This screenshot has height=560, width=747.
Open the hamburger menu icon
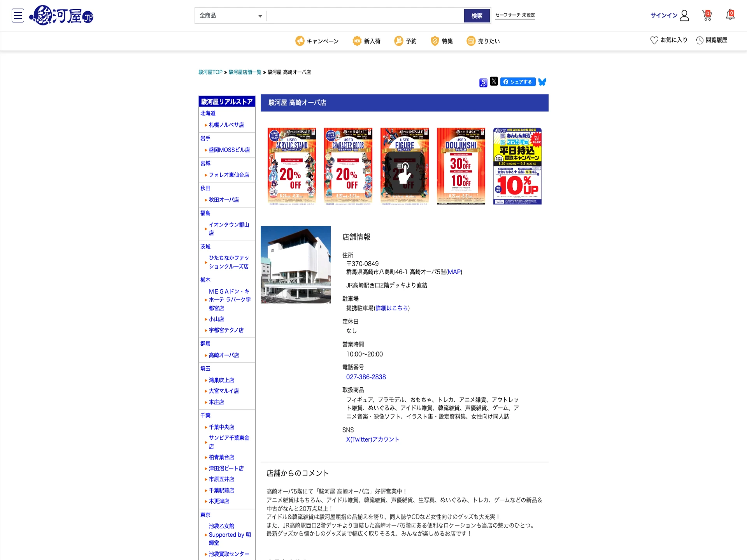coord(18,16)
